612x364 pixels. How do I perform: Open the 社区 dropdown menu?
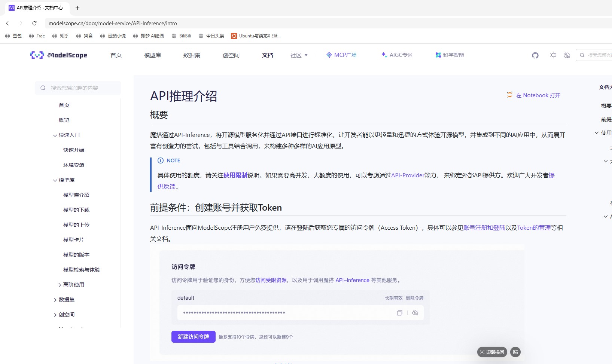coord(299,55)
